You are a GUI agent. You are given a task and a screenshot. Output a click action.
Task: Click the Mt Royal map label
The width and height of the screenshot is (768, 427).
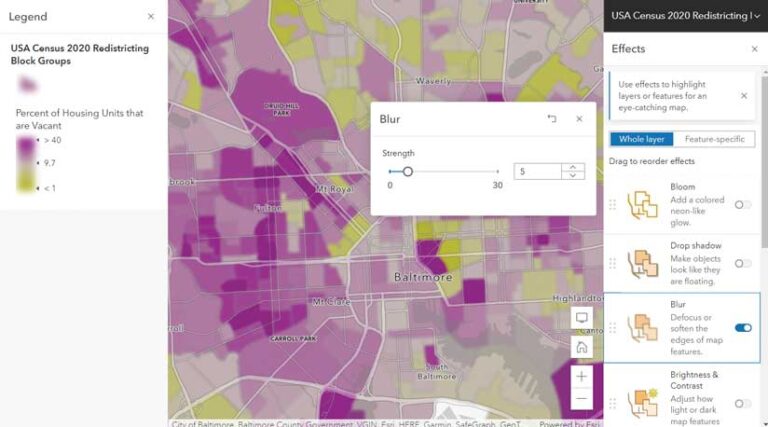pos(334,189)
